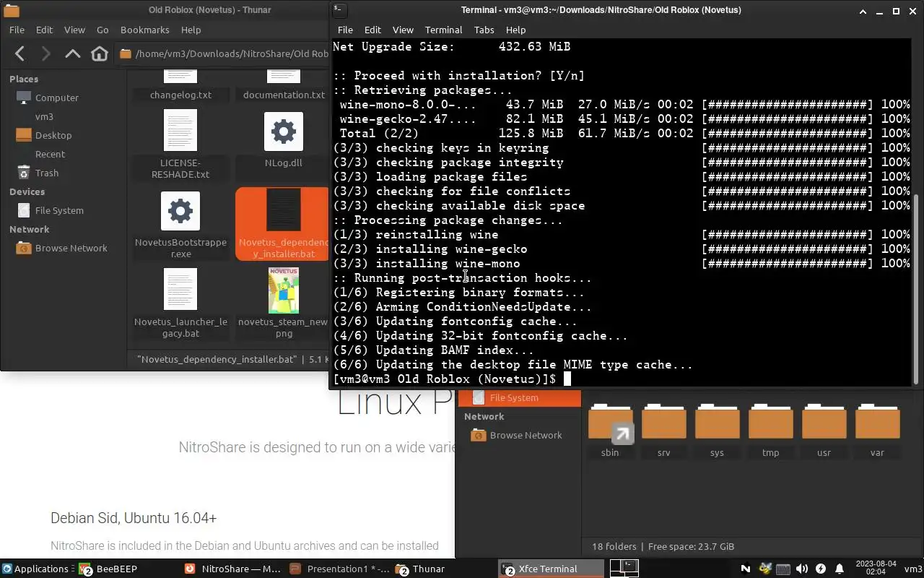The height and width of the screenshot is (578, 924).
Task: Click keyboard tray icon
Action: tap(783, 569)
